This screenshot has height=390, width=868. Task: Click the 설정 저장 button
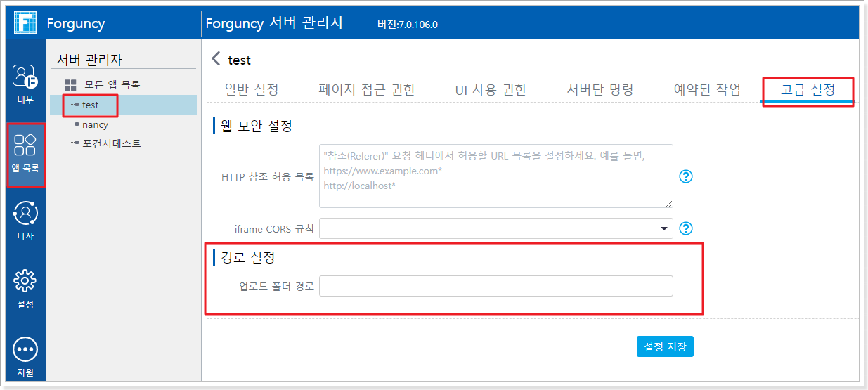(x=665, y=346)
